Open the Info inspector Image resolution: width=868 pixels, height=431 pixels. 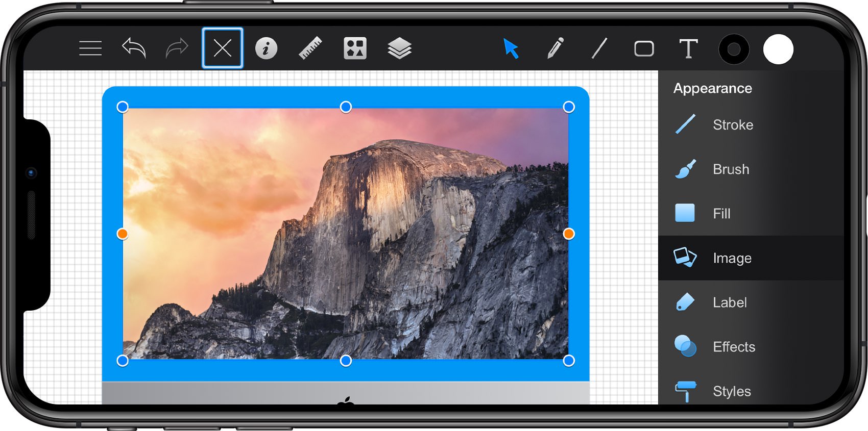point(267,48)
